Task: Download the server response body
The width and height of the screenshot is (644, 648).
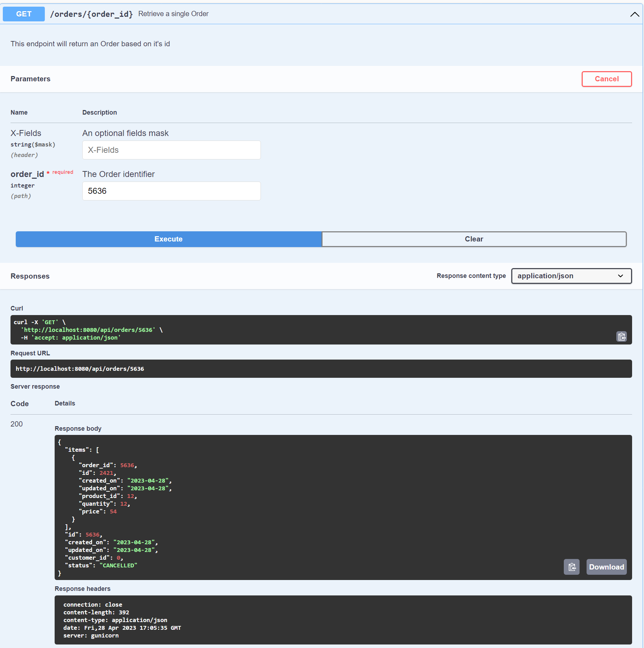Action: coord(606,567)
